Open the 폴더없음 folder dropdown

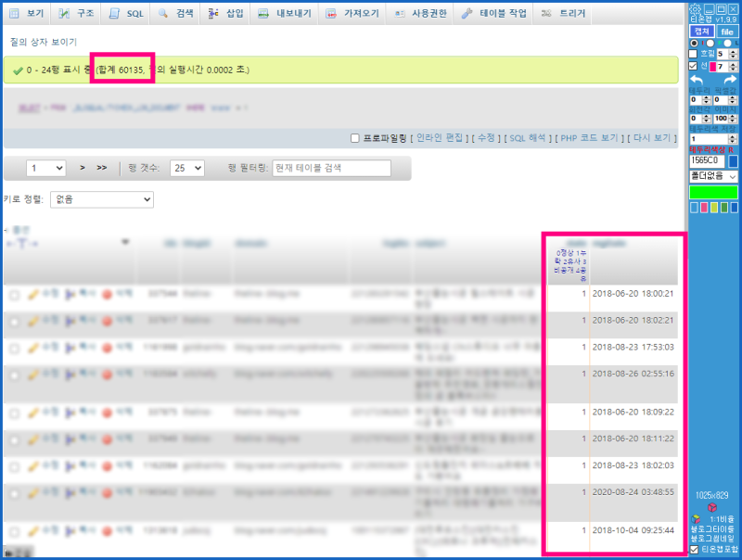[x=713, y=176]
